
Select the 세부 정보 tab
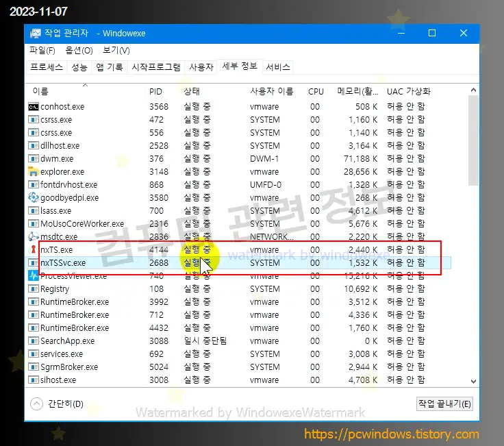[x=240, y=66]
